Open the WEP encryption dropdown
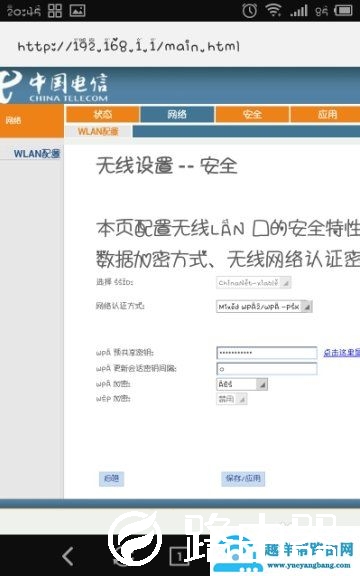The width and height of the screenshot is (360, 576). click(231, 399)
